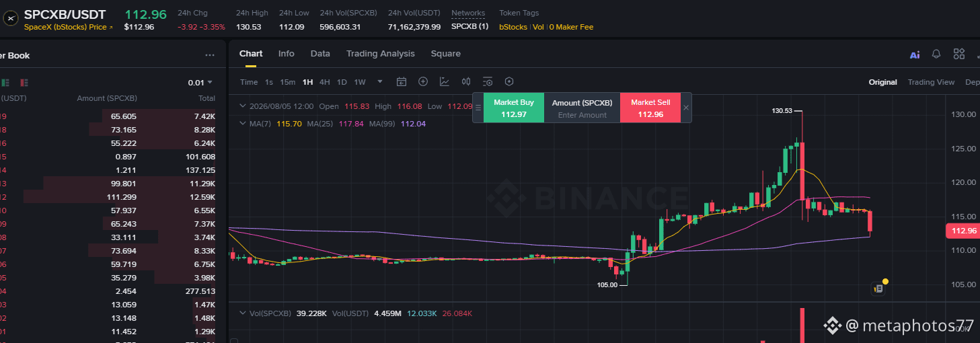Open the price alert bell icon
Screen dimensions: 980x343
click(x=936, y=54)
